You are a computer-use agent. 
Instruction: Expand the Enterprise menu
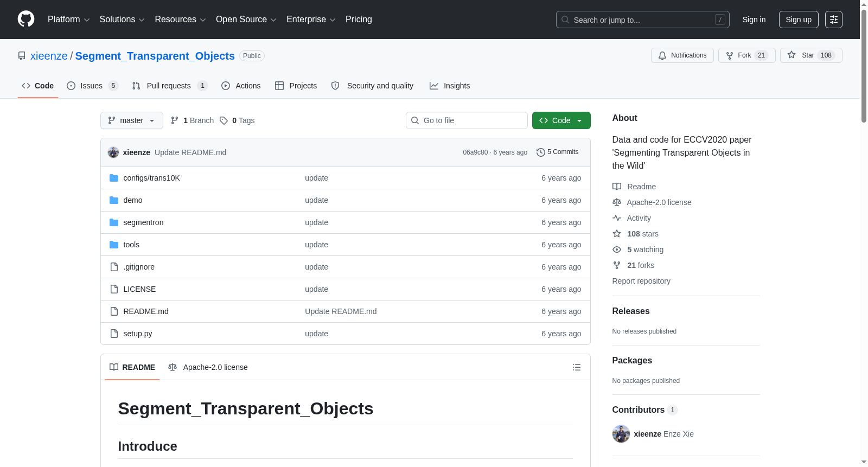(311, 20)
